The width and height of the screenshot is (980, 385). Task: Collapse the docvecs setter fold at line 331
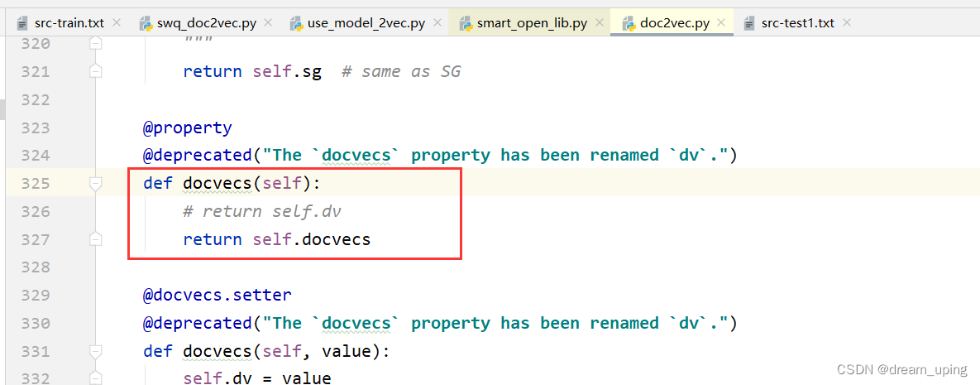tap(96, 351)
